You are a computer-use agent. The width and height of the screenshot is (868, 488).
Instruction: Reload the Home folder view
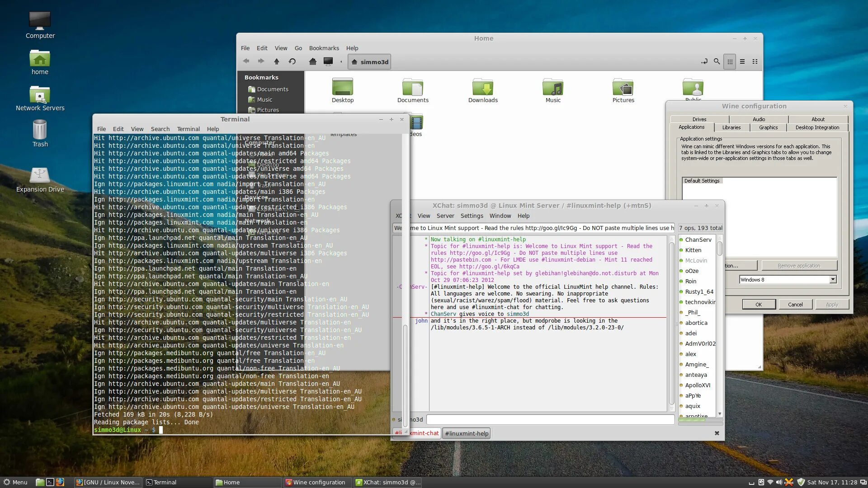point(292,61)
